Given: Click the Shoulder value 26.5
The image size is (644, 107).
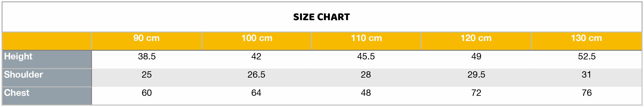Looking at the screenshot, I should 256,75.
